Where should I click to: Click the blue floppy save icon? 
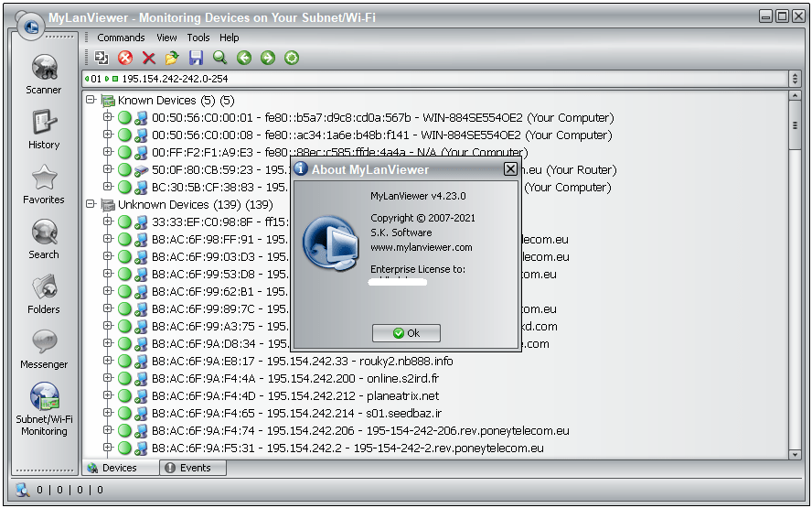tap(196, 58)
